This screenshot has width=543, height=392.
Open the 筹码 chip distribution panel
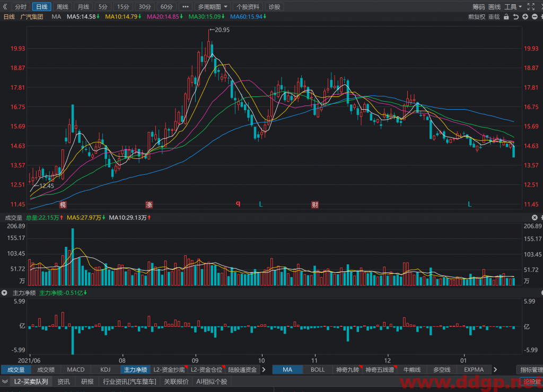tap(479, 6)
